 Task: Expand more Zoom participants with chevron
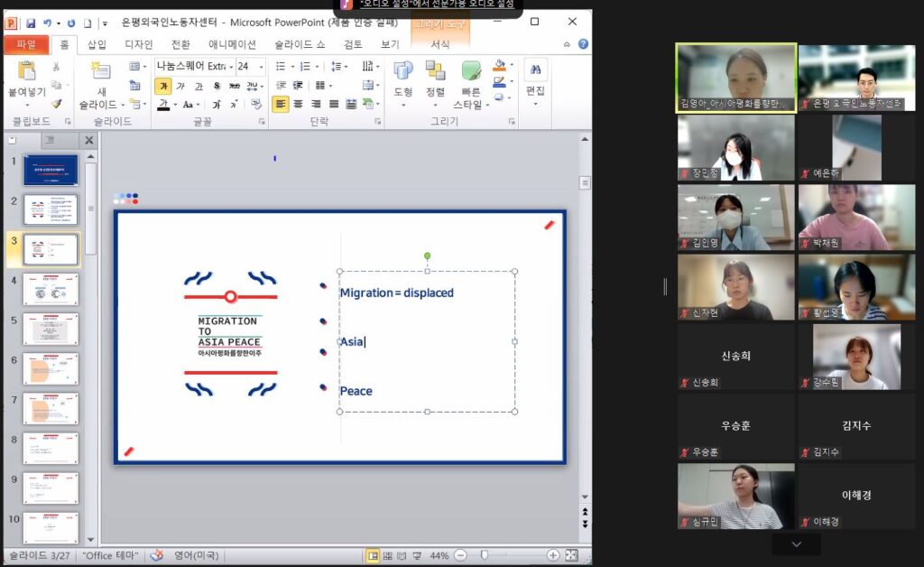pyautogui.click(x=796, y=544)
